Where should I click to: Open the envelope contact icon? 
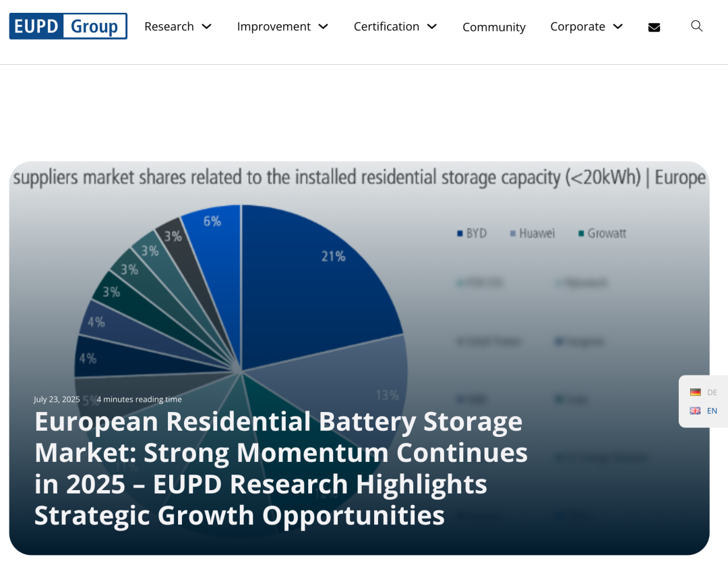[654, 27]
